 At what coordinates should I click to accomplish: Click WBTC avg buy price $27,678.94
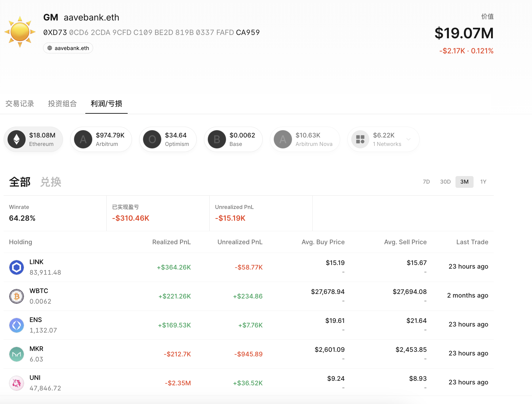328,292
